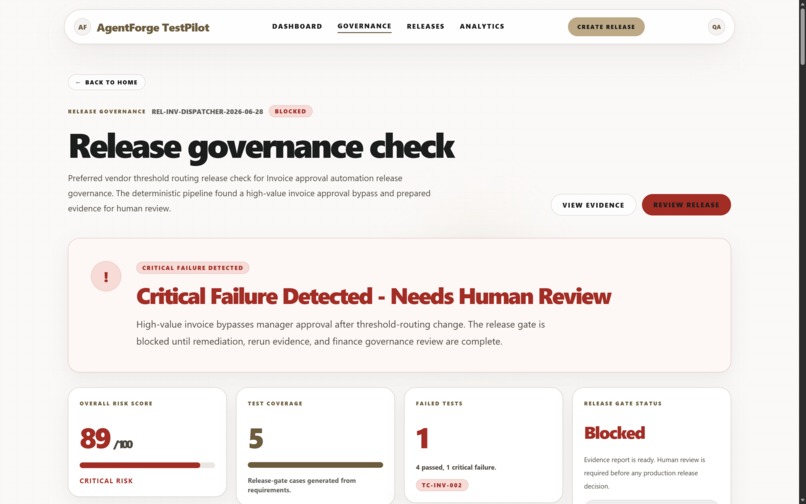
Task: Click the TC-INV-002 failed test tag
Action: pos(442,485)
